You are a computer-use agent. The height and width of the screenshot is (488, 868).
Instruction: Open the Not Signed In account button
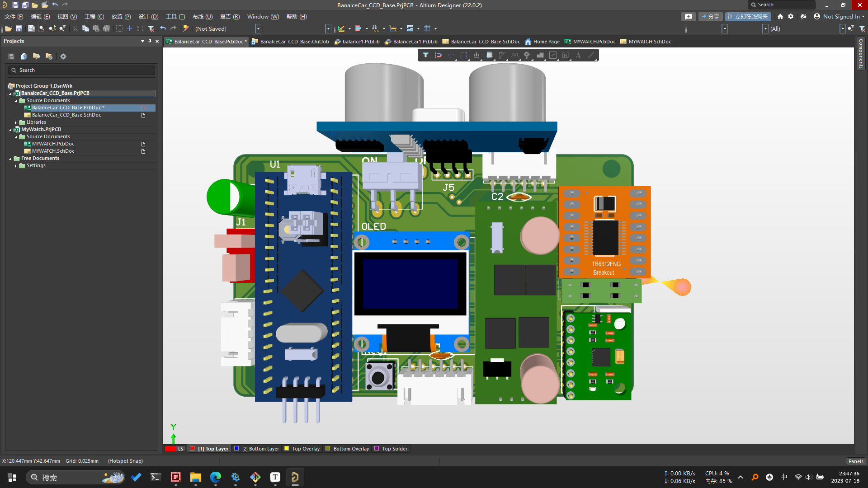(x=839, y=17)
